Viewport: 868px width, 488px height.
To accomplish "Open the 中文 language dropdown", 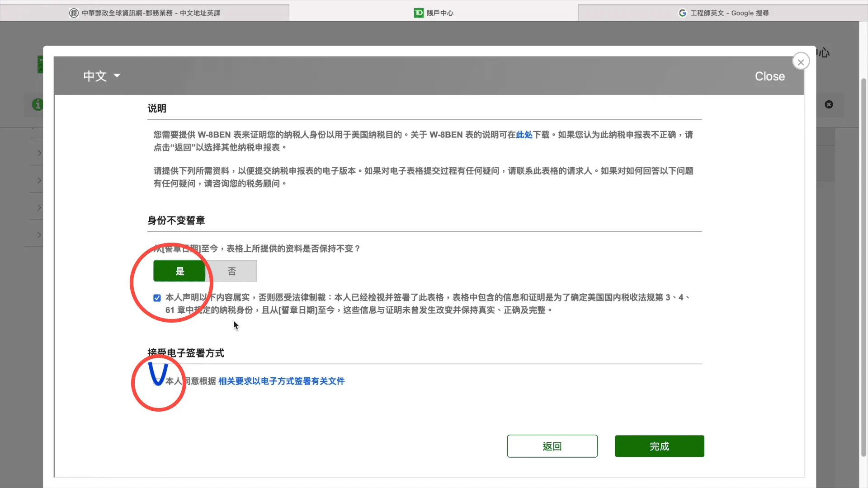I will (x=102, y=76).
